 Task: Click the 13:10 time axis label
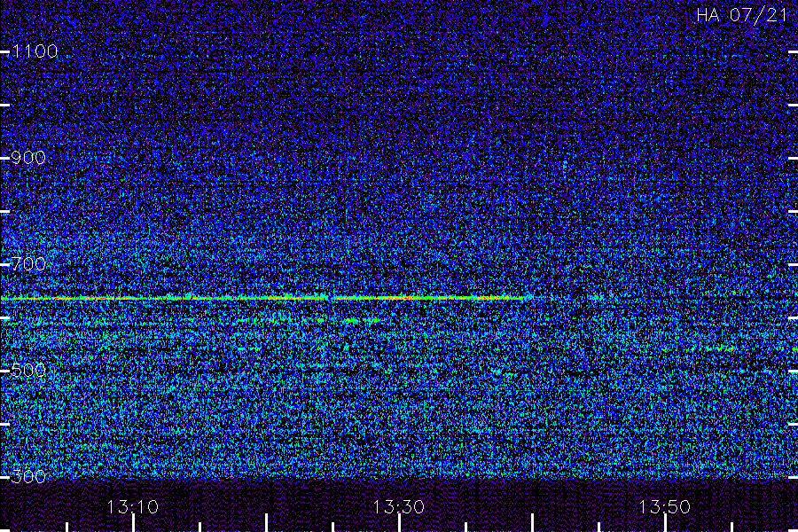[133, 507]
